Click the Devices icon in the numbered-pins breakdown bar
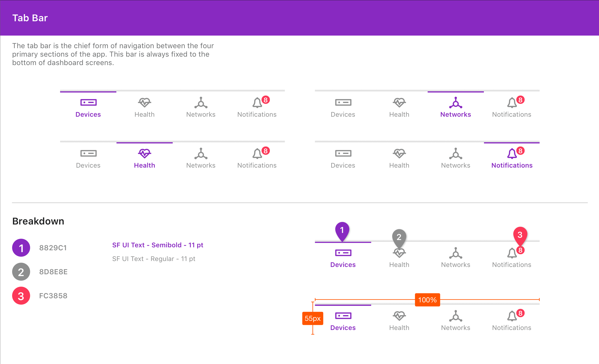The height and width of the screenshot is (364, 599). pos(343,253)
